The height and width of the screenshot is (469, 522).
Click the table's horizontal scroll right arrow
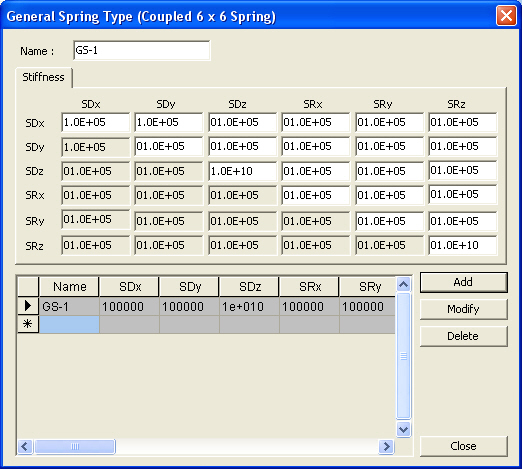tap(386, 446)
